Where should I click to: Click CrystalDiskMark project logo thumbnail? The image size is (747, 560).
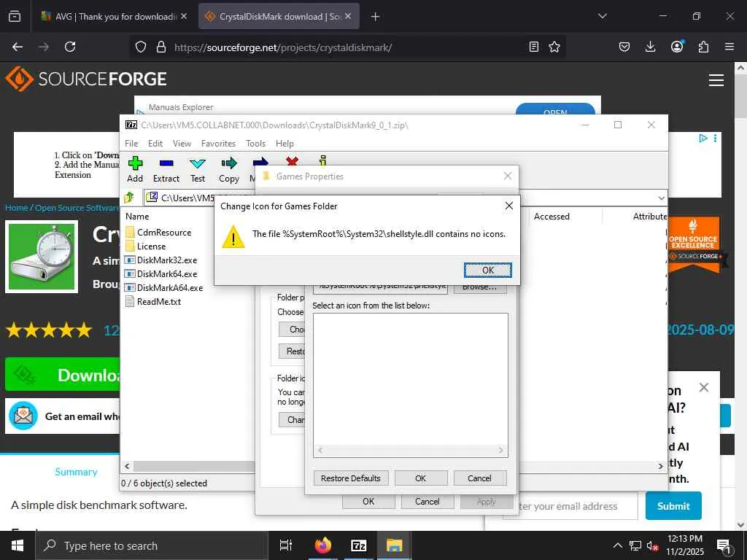[x=42, y=257]
